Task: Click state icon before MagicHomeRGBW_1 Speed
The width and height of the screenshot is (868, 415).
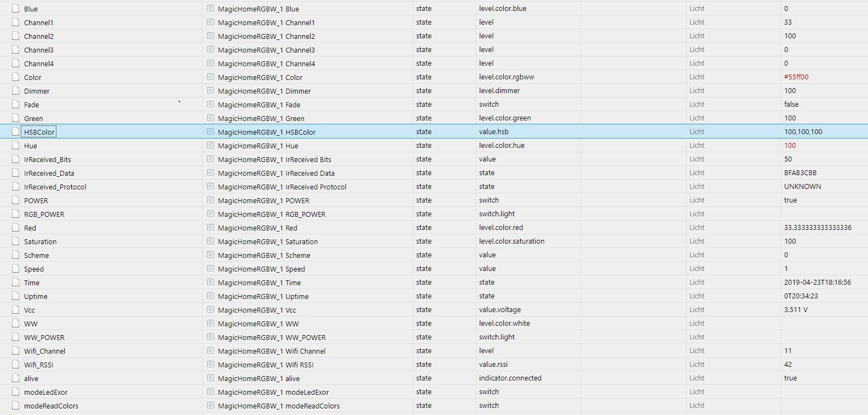Action: [x=210, y=268]
